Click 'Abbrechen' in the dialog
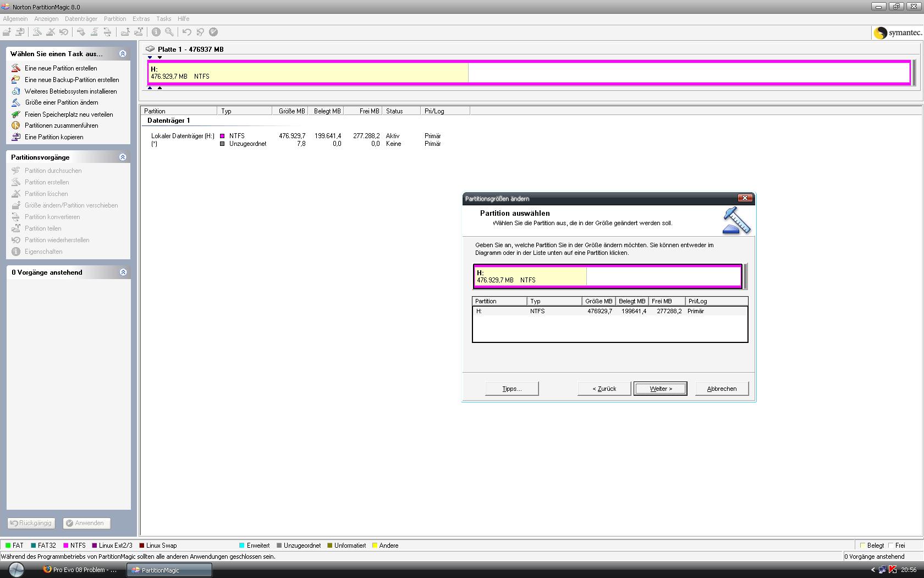924x578 pixels. [x=722, y=389]
